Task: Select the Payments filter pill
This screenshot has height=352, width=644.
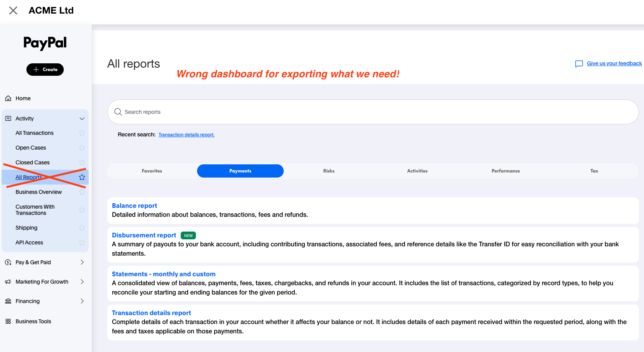Action: 240,171
